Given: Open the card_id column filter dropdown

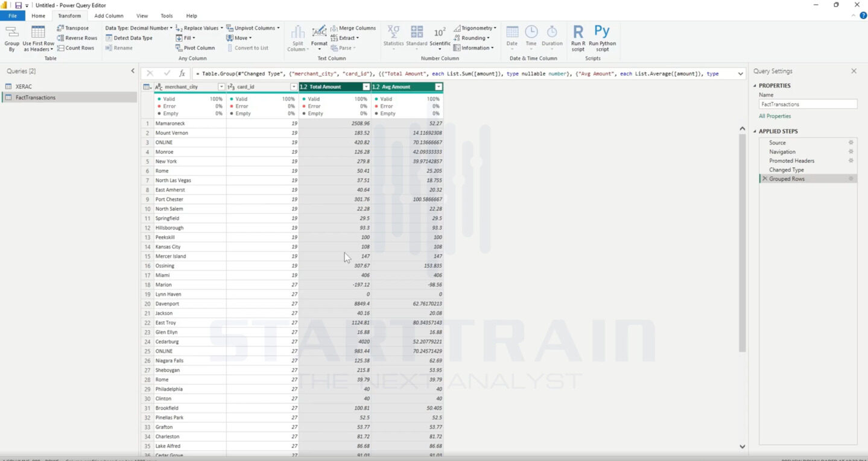Looking at the screenshot, I should 294,87.
